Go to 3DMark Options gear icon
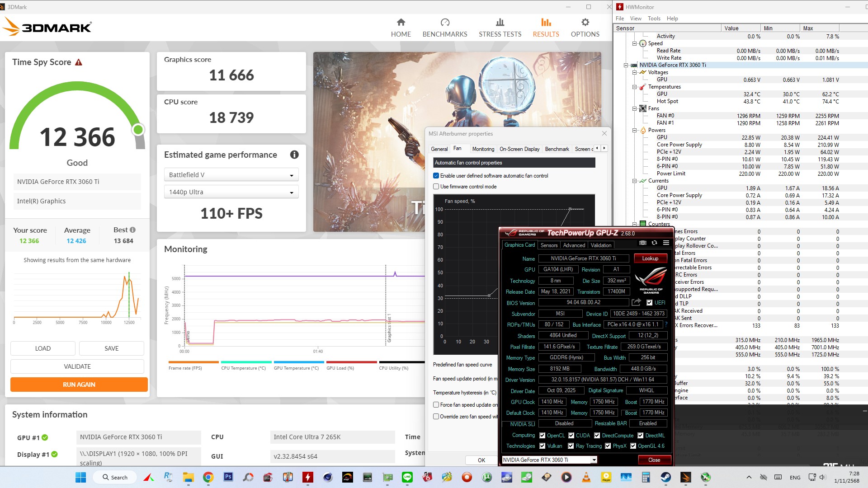The height and width of the screenshot is (488, 868). 585,23
